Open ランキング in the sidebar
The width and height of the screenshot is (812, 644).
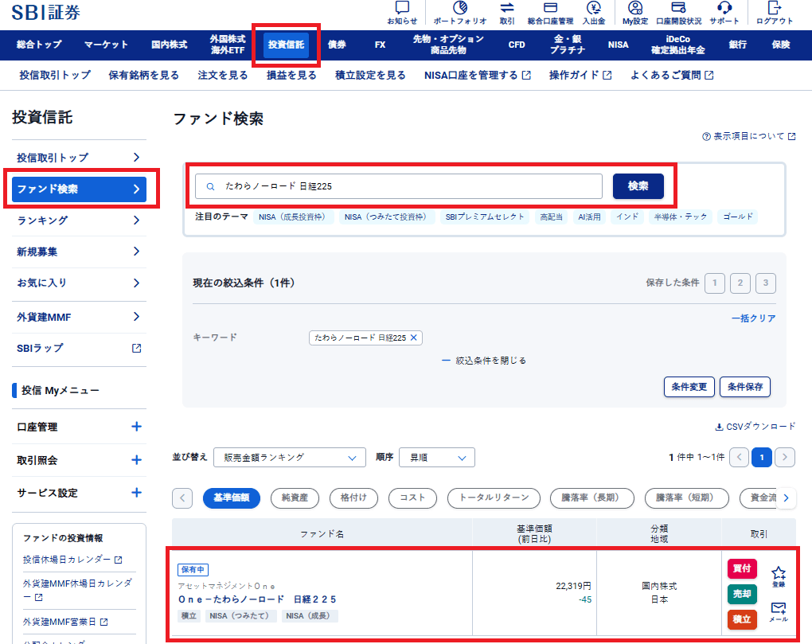pos(79,221)
